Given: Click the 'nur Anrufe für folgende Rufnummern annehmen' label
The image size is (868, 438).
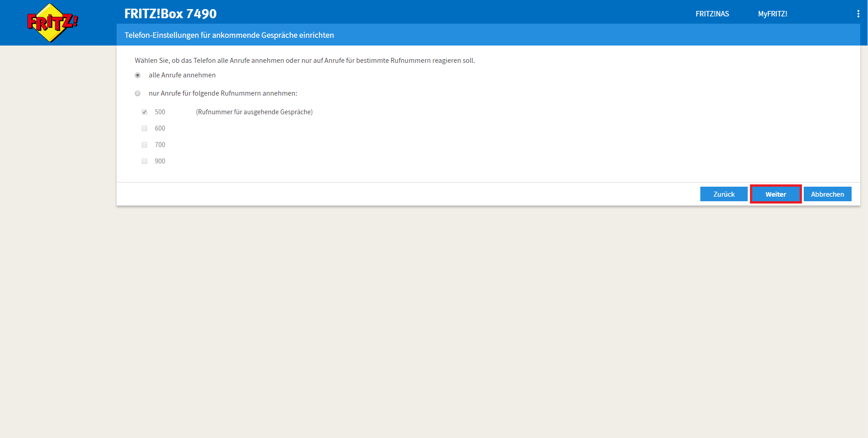Looking at the screenshot, I should [223, 93].
